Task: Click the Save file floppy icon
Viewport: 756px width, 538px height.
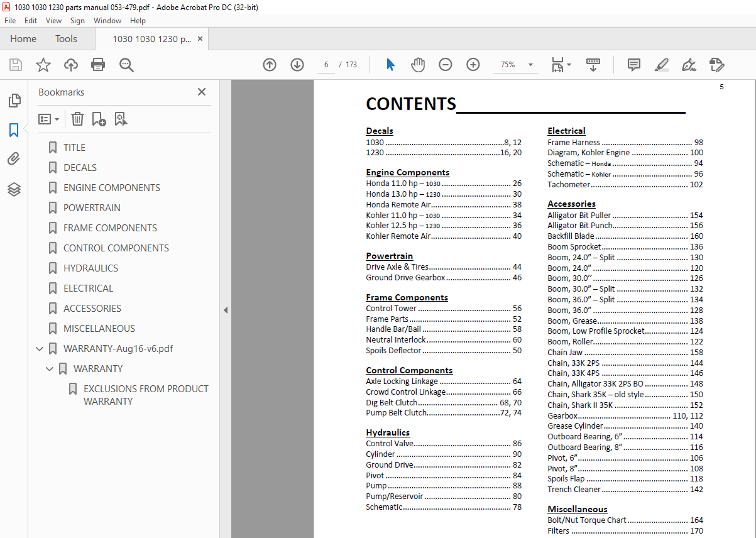Action: 16,65
